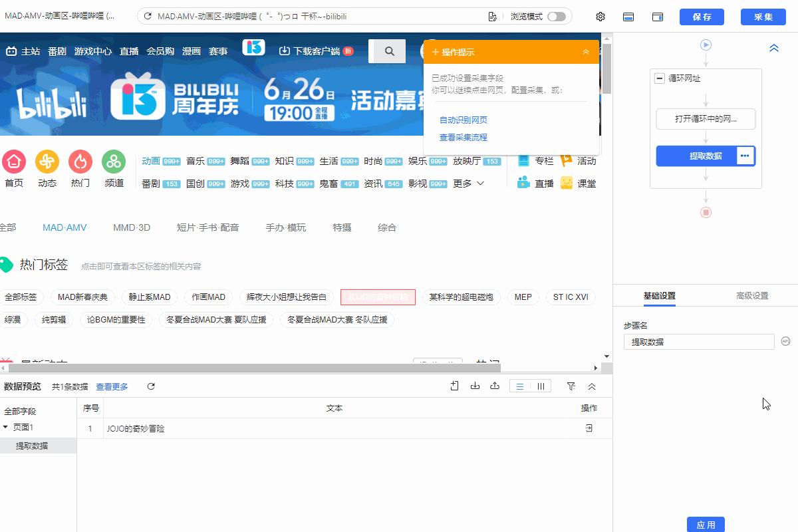Click bilibili 首页 house icon
Image resolution: width=798 pixels, height=532 pixels.
point(14,162)
